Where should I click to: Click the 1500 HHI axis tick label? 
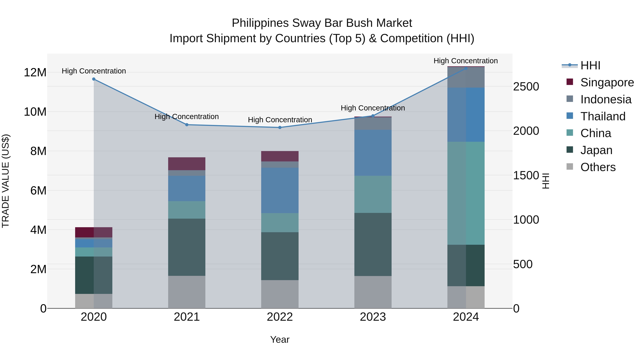coord(526,175)
